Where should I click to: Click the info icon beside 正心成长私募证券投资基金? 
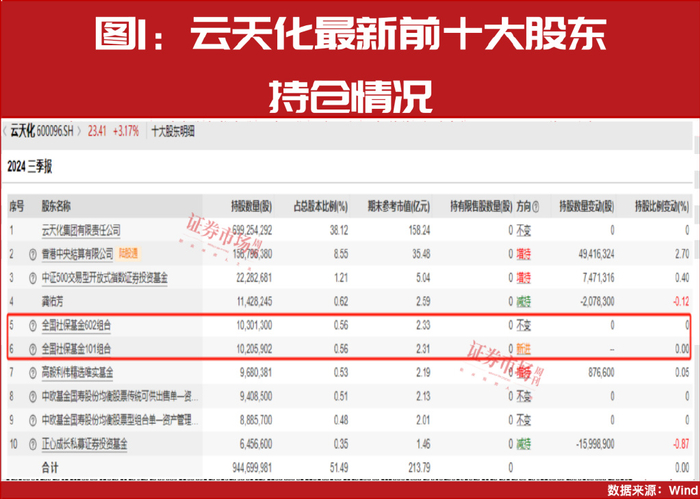(x=33, y=444)
